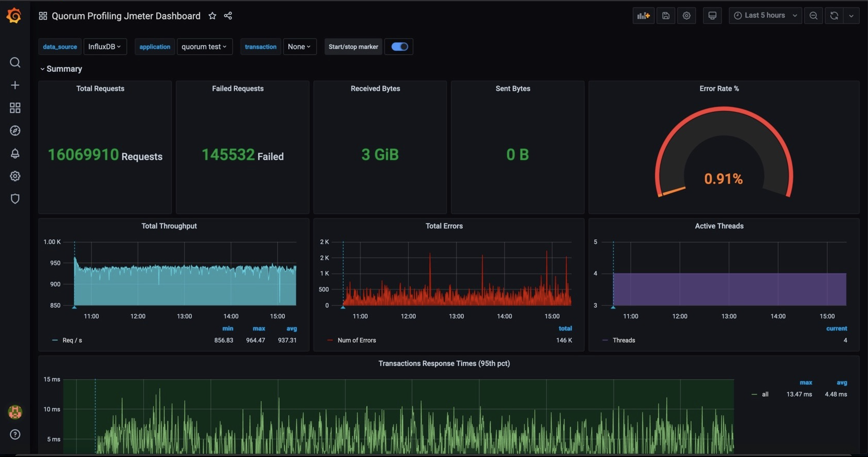868x457 pixels.
Task: Open the Dashboards grid icon in sidebar
Action: (15, 108)
